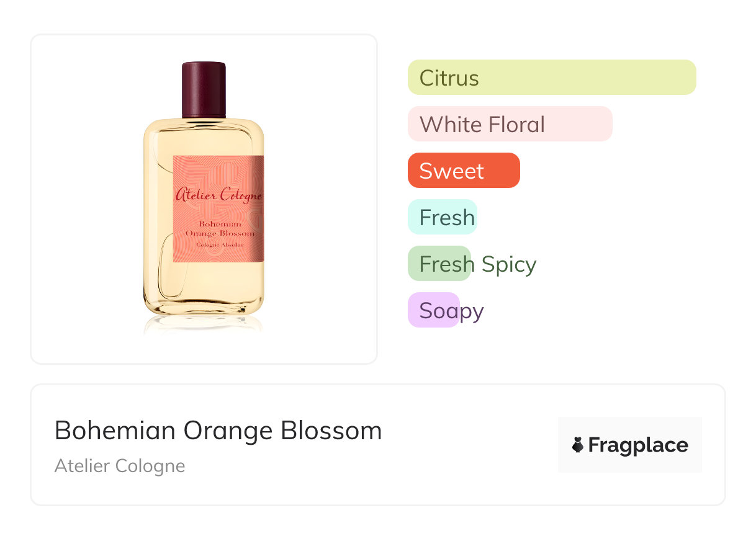Select the Citrus accord bar
This screenshot has width=756, height=536.
[x=551, y=78]
